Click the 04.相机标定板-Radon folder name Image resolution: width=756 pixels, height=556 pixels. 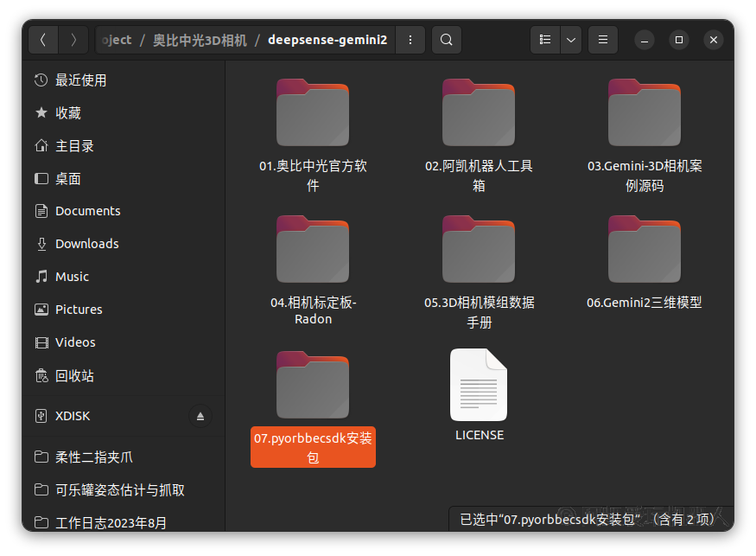coord(313,310)
